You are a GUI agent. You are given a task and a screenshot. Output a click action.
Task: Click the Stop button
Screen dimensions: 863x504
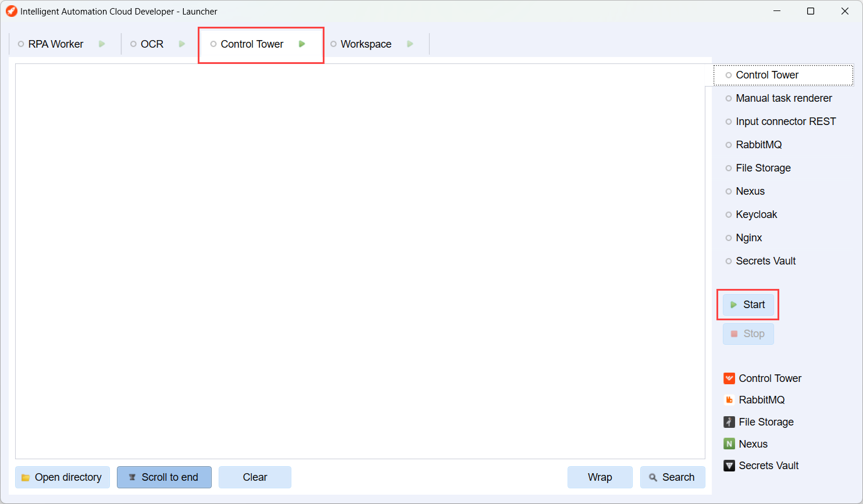pos(748,334)
